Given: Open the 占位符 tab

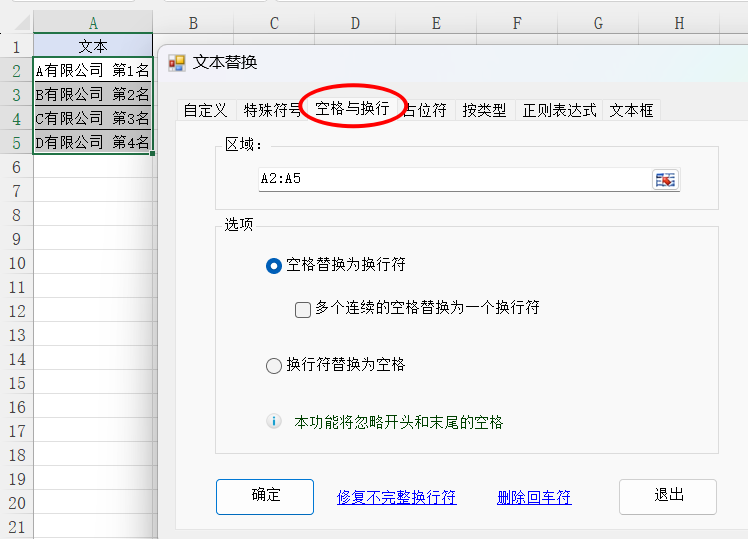Looking at the screenshot, I should 427,110.
